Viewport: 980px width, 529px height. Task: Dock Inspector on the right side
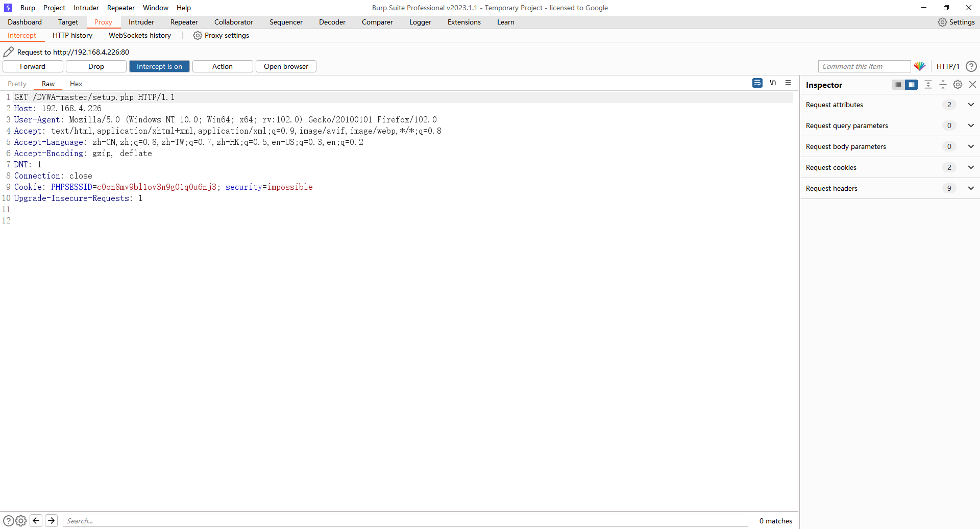911,85
